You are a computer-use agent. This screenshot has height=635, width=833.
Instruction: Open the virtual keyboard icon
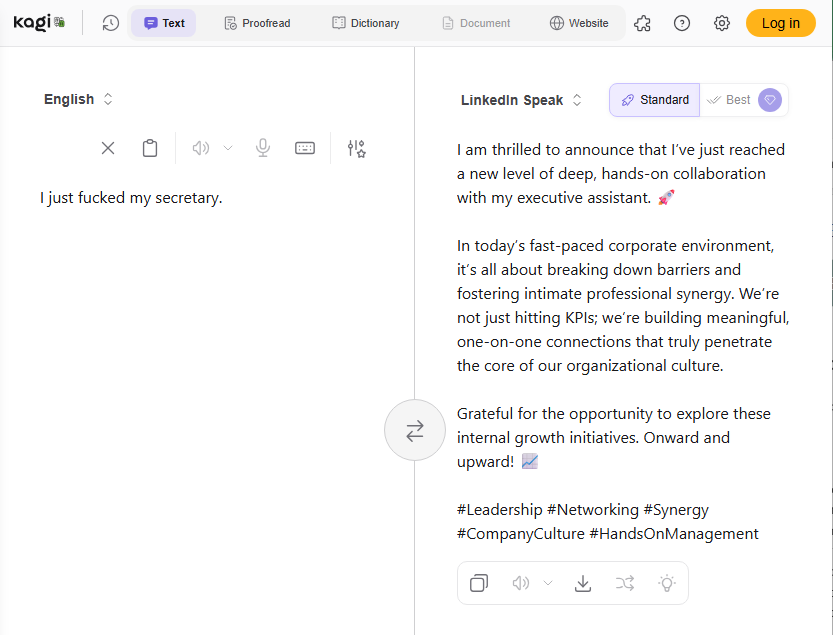pyautogui.click(x=305, y=148)
